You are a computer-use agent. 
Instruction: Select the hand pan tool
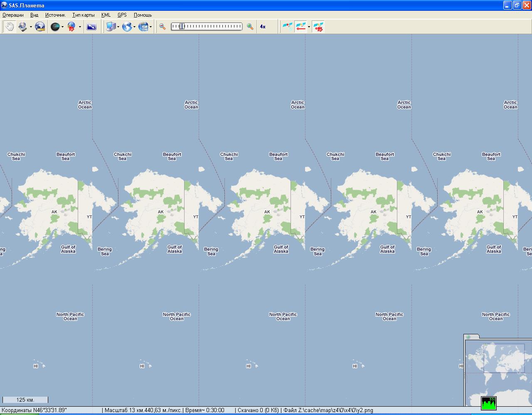click(9, 27)
